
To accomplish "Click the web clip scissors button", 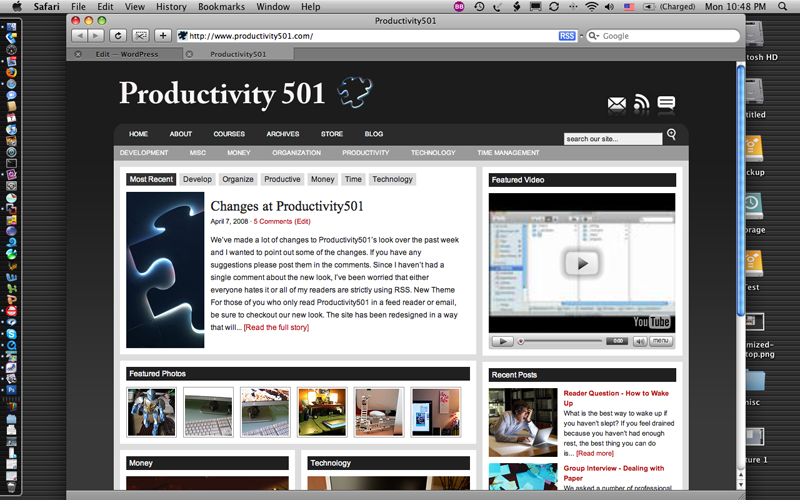I will click(x=141, y=36).
